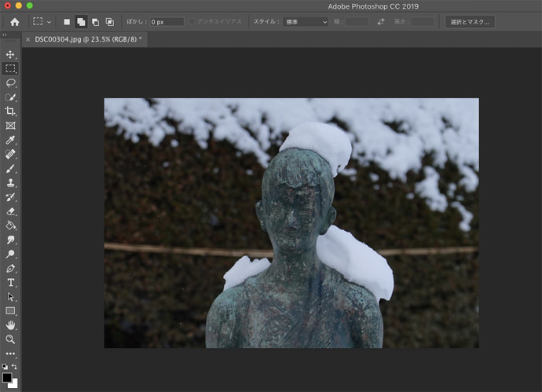
Task: Switch to DSC00304.jpg document tab
Action: (86, 39)
